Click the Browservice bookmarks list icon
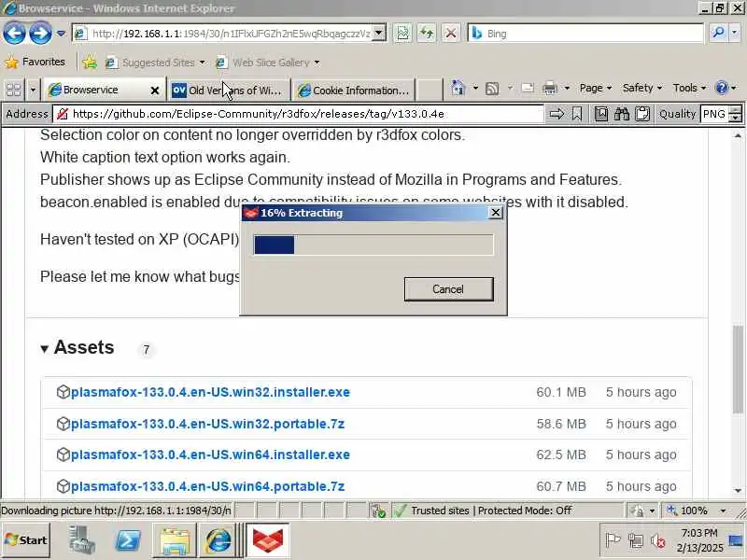Viewport: 747px width, 560px height. coord(601,114)
